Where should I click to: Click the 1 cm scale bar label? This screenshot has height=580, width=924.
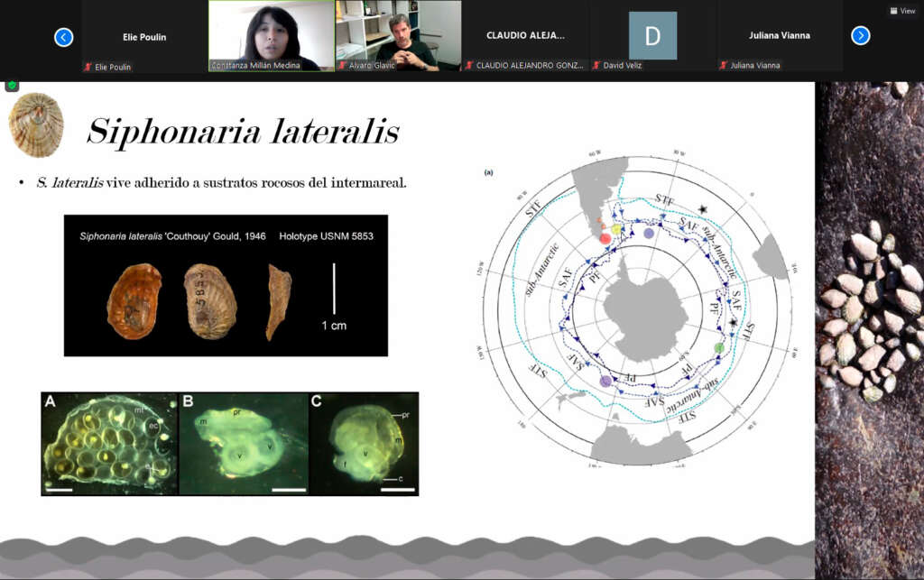pyautogui.click(x=334, y=326)
